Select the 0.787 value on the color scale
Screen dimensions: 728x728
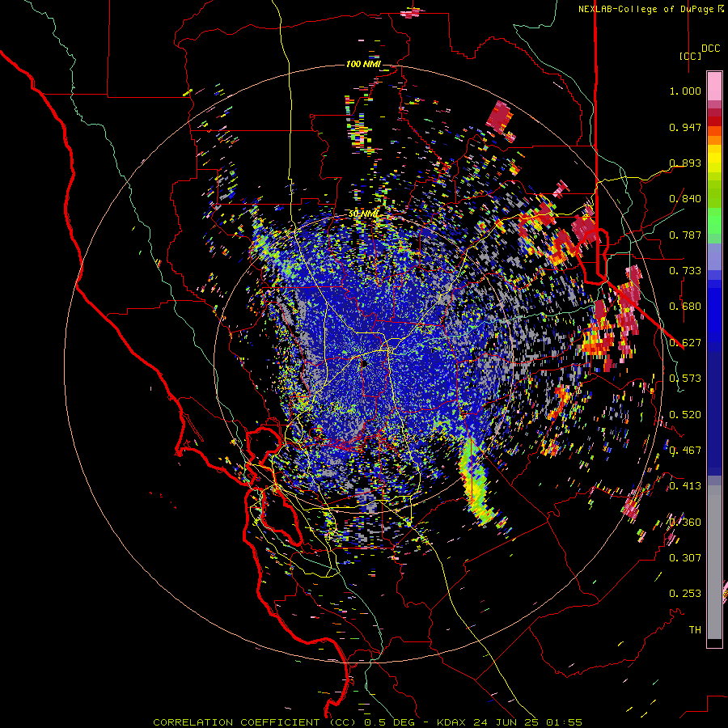point(685,235)
